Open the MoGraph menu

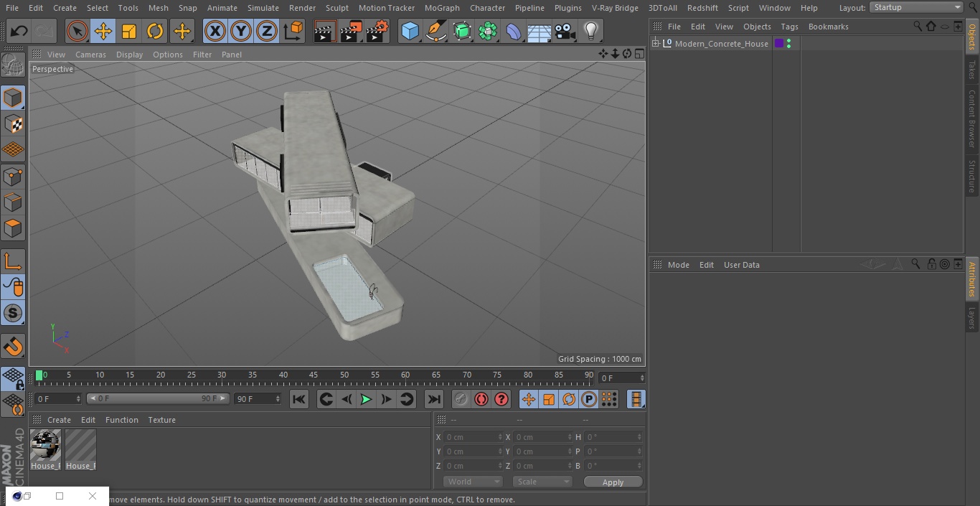point(442,8)
